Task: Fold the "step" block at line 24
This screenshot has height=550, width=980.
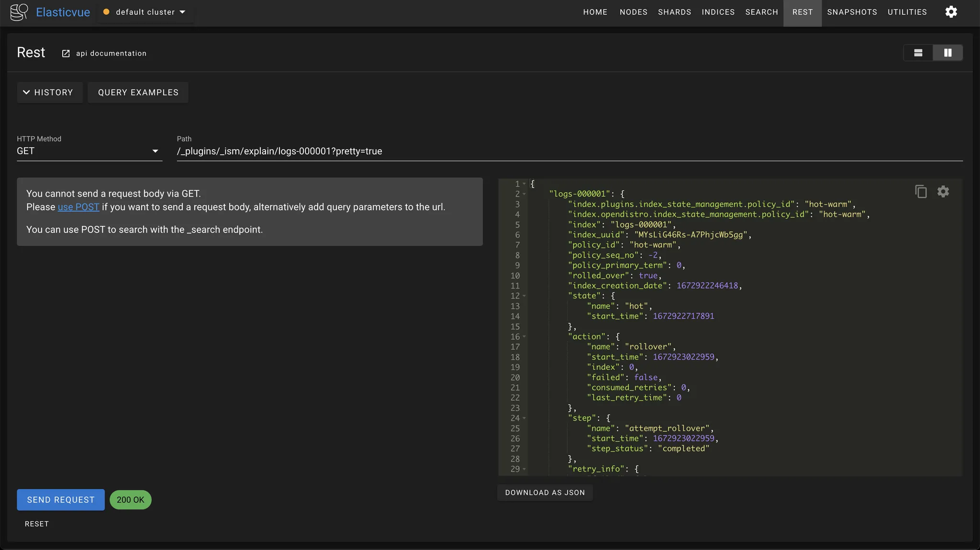Action: pyautogui.click(x=524, y=418)
